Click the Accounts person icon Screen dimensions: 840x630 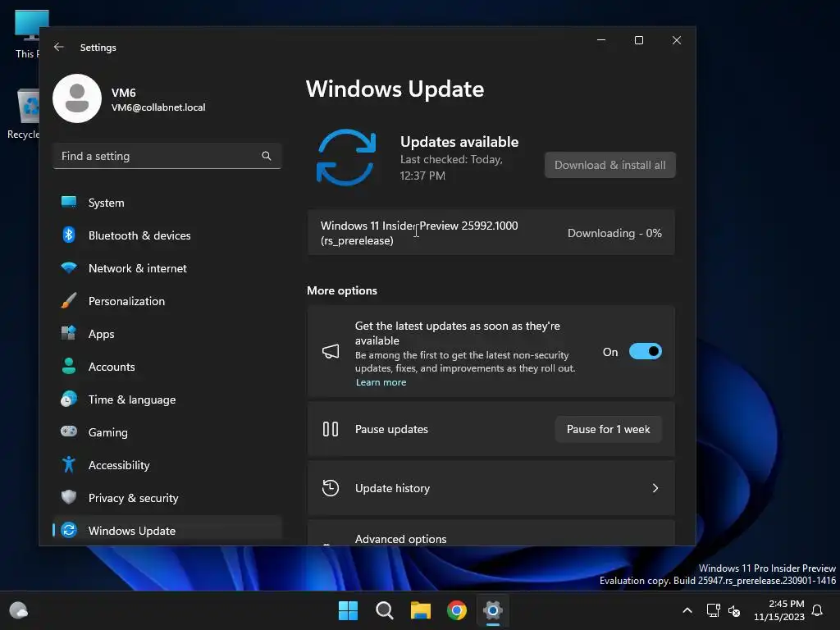click(69, 366)
